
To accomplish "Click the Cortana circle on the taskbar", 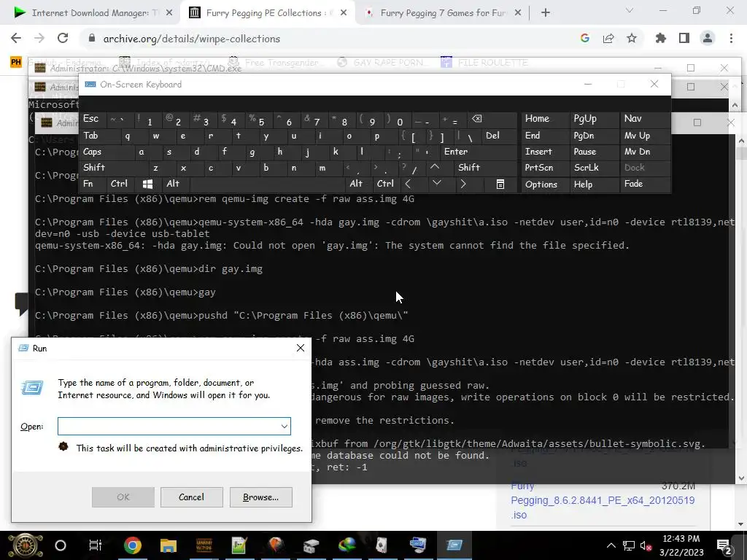I will click(61, 545).
